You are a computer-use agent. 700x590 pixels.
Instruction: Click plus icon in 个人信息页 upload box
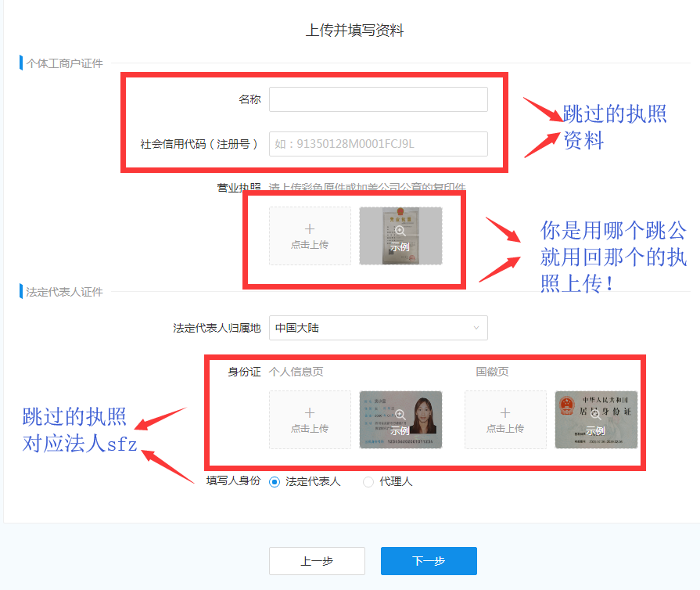click(x=310, y=412)
